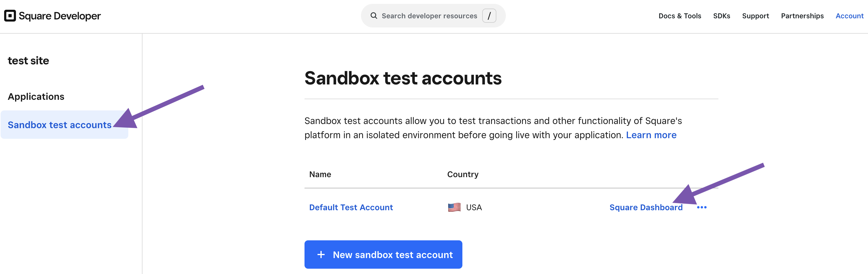Select Sandbox test accounts in sidebar
Viewport: 868px width, 274px height.
coord(60,125)
